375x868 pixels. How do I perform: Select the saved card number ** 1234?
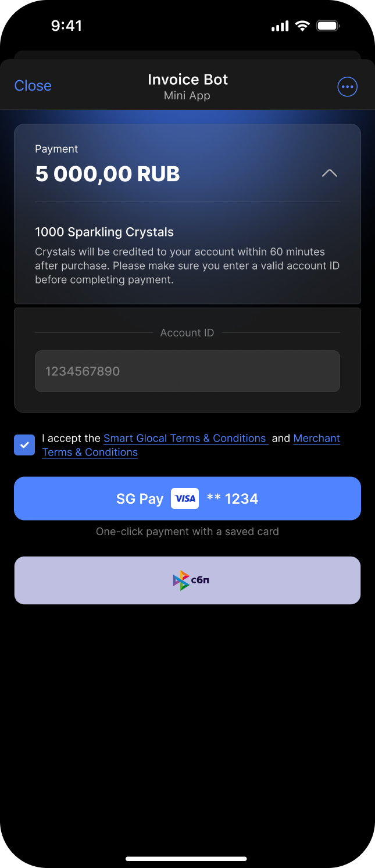click(x=233, y=498)
